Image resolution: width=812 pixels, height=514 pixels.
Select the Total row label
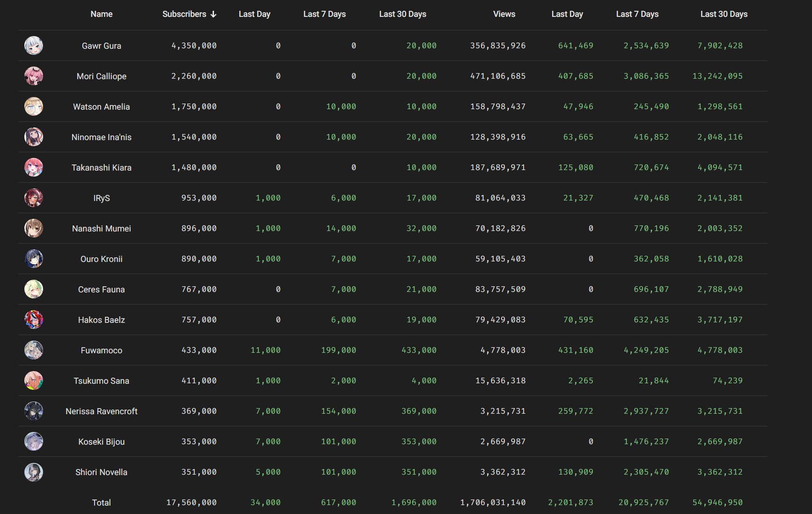click(x=102, y=503)
